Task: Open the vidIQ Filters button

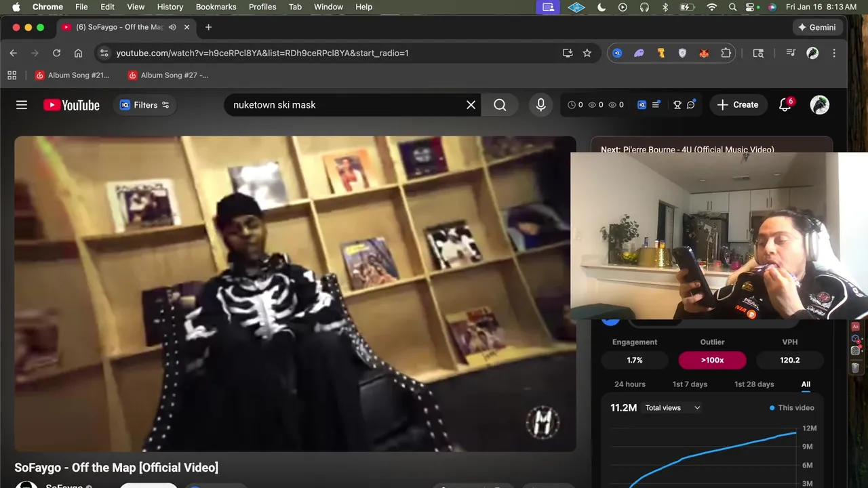Action: [x=145, y=105]
